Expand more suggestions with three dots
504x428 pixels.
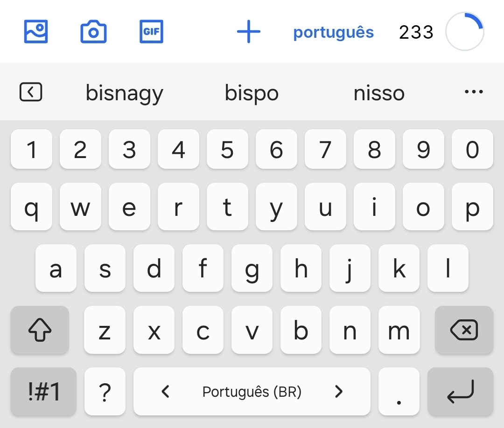[474, 92]
